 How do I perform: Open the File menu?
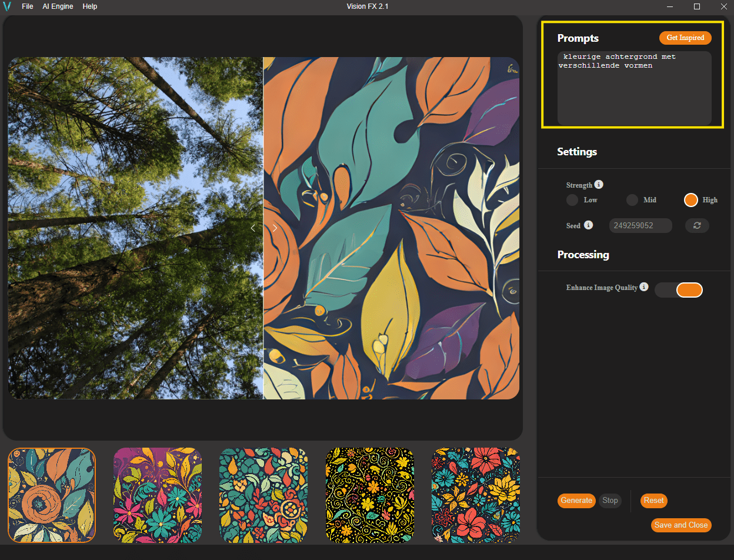tap(28, 6)
